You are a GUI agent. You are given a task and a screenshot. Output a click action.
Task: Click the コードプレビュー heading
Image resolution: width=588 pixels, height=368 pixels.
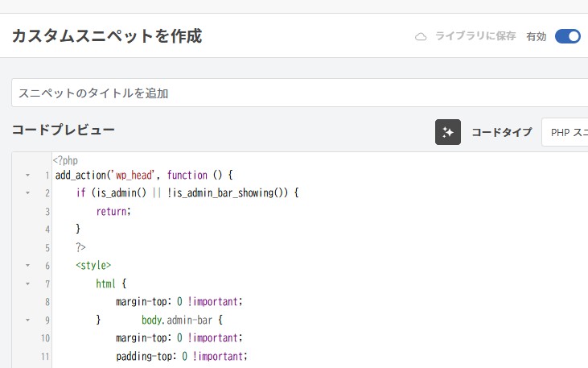point(63,130)
